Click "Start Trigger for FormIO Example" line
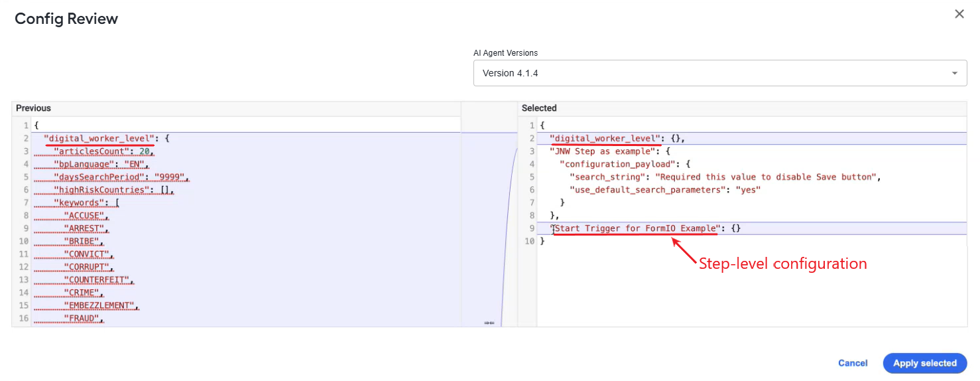Screen dimensions: 980x381 (x=645, y=228)
